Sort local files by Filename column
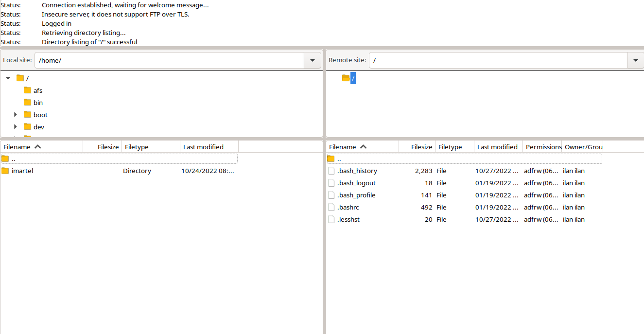Viewport: 644px width, 334px height. (42, 147)
